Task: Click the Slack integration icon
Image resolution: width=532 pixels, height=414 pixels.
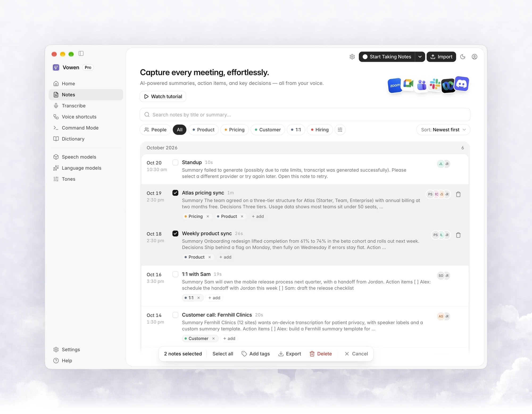Action: click(435, 84)
